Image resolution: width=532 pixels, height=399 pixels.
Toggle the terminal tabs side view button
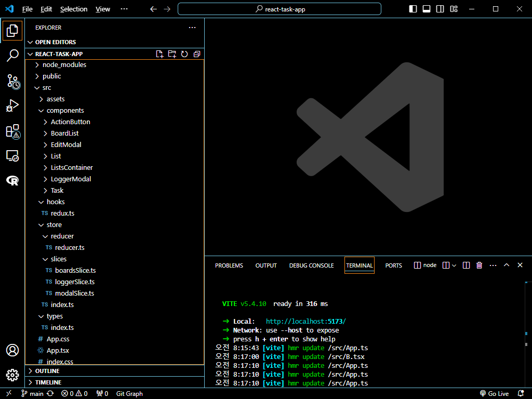[x=466, y=265]
